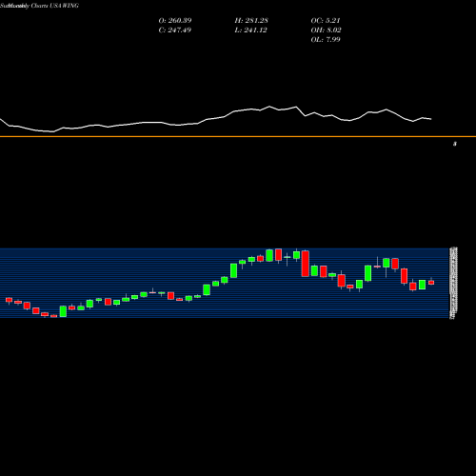Image resolution: width=476 pixels, height=476 pixels.
Task: Click the price axis labels at the chart's right edge
Action: pos(454,283)
